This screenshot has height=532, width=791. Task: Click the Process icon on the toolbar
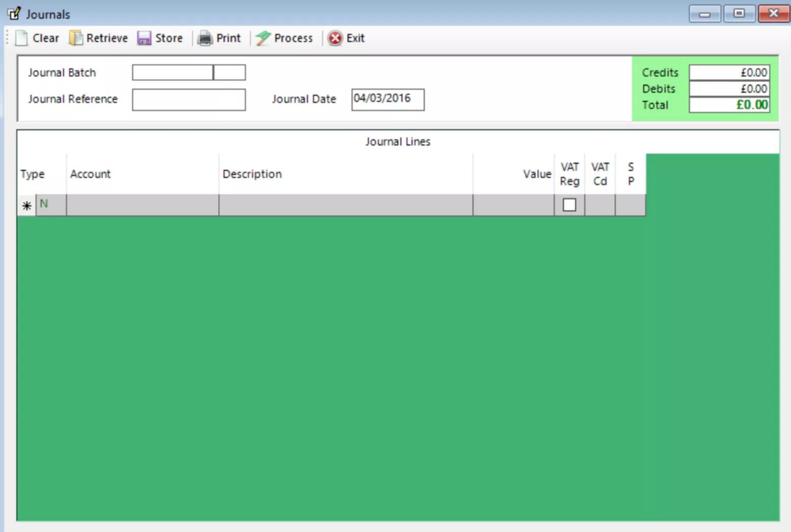point(262,38)
